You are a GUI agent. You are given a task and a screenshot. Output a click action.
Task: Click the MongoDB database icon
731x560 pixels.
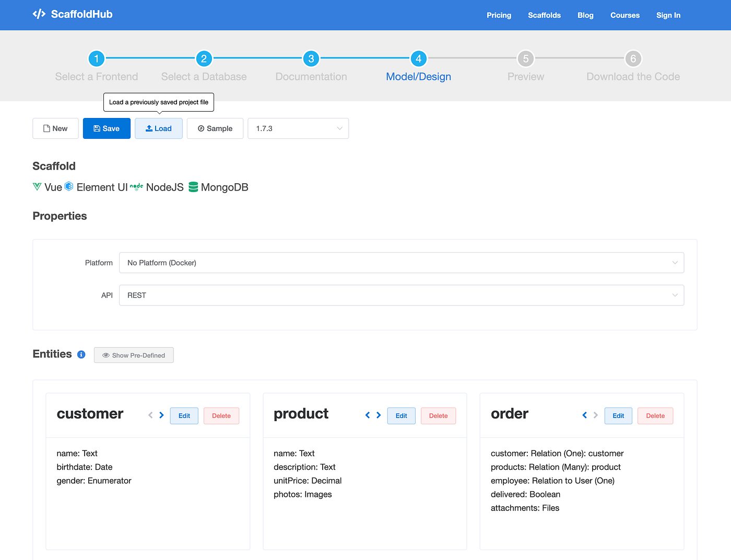pos(193,187)
